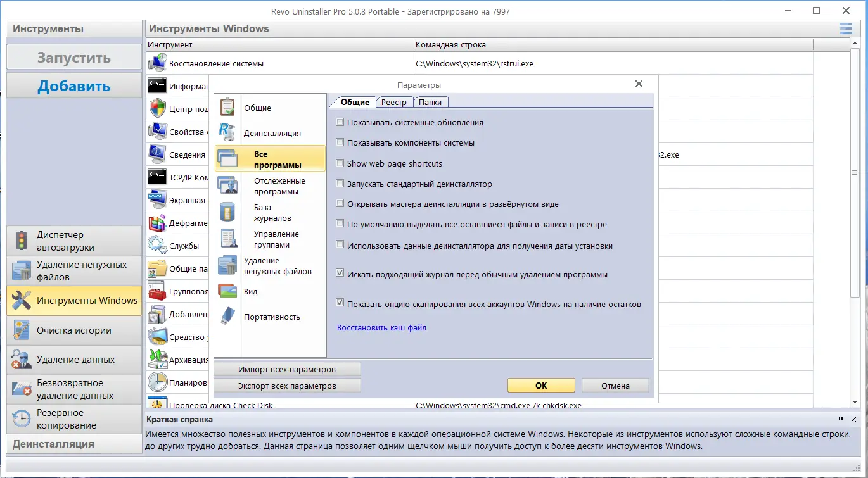Click the Сведения row icon
The height and width of the screenshot is (478, 868).
(x=157, y=154)
